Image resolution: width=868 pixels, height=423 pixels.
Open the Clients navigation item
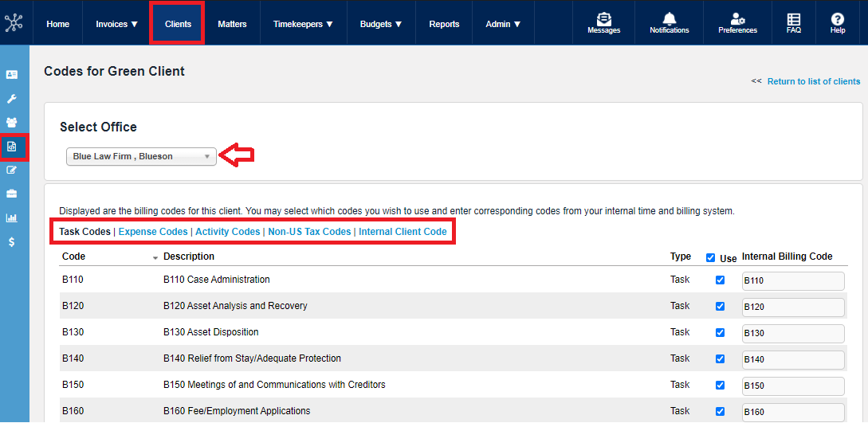[x=179, y=24]
